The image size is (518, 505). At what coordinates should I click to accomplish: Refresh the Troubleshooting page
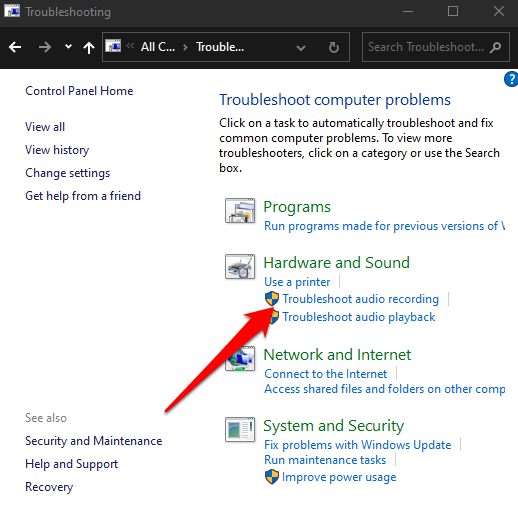(x=334, y=47)
